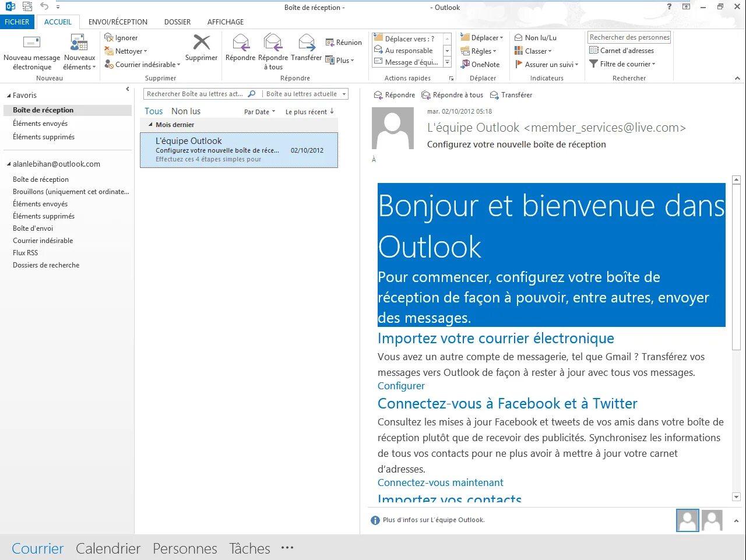The image size is (746, 560).
Task: Open the Règles dropdown
Action: pos(478,51)
